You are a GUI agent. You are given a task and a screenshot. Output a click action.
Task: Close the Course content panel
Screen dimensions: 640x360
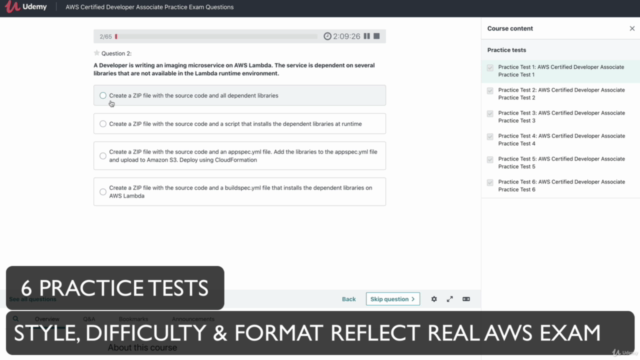pyautogui.click(x=632, y=29)
